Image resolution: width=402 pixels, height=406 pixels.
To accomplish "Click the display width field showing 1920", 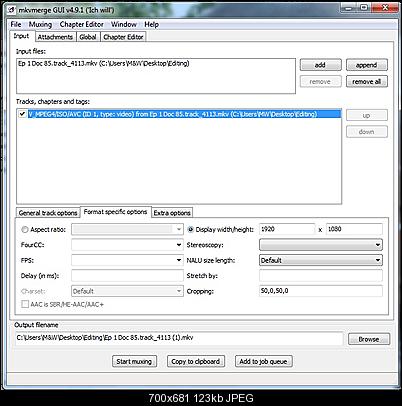I will point(287,229).
